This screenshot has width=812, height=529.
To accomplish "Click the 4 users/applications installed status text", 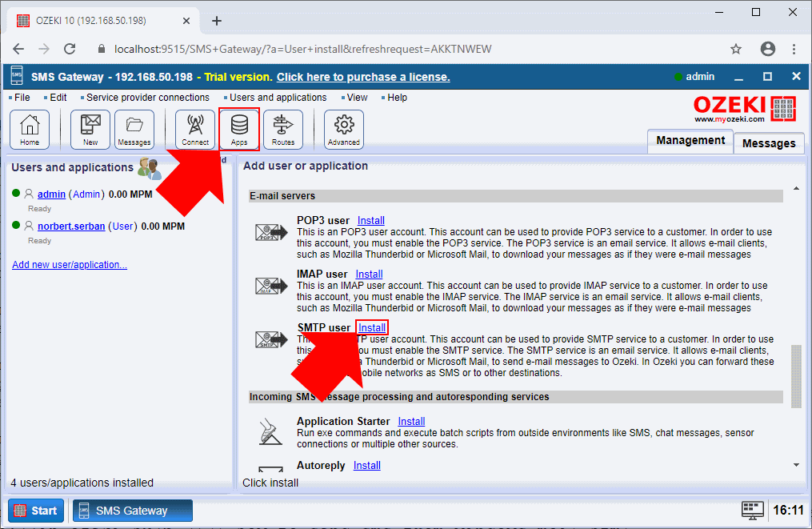I will click(x=82, y=483).
